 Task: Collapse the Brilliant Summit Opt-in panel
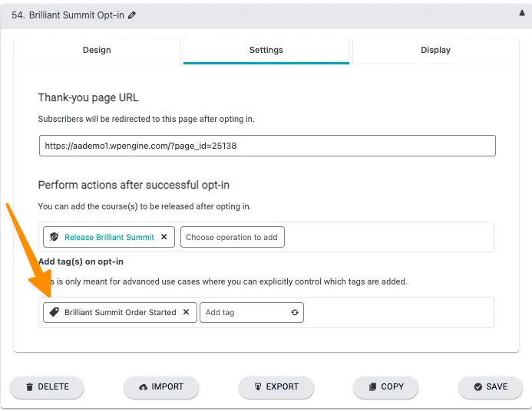coord(522,14)
